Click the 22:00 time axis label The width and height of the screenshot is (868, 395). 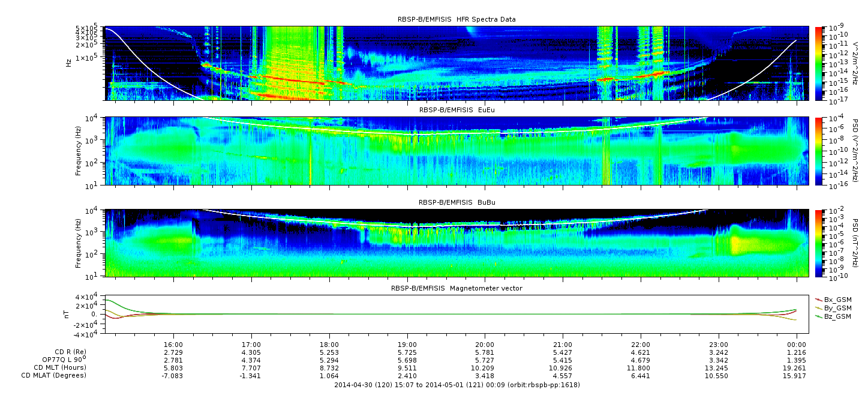[x=641, y=345]
